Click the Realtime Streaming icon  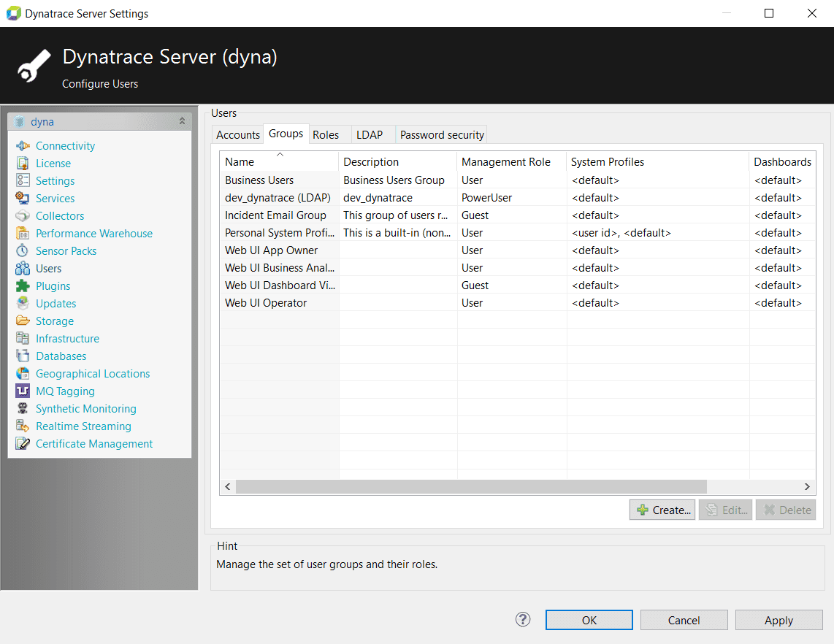coord(23,426)
